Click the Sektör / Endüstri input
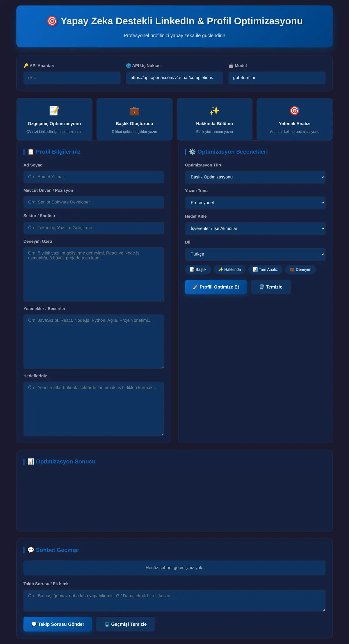The width and height of the screenshot is (349, 644). 94,228
